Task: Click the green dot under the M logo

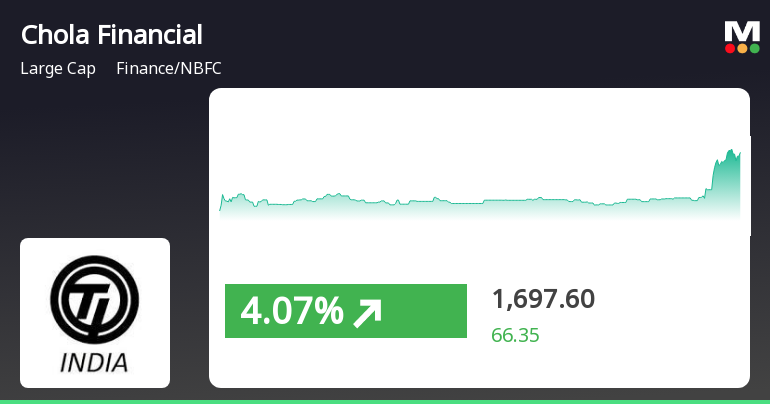Action: click(x=754, y=48)
